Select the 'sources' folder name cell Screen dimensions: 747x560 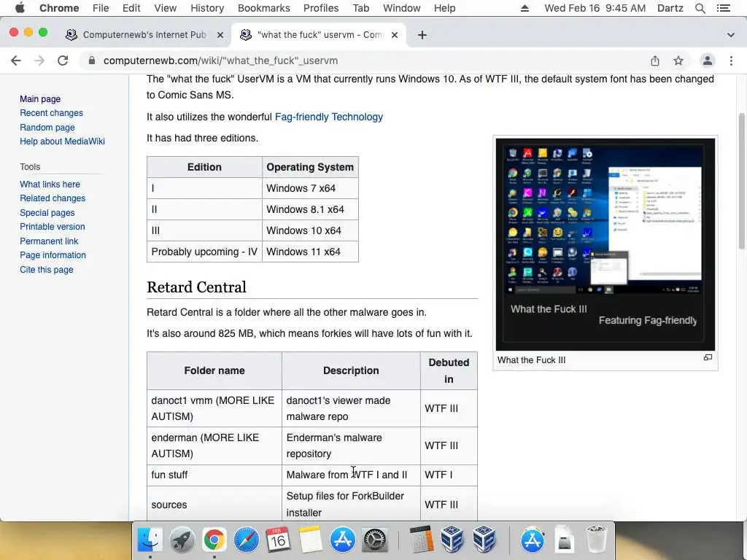(214, 505)
